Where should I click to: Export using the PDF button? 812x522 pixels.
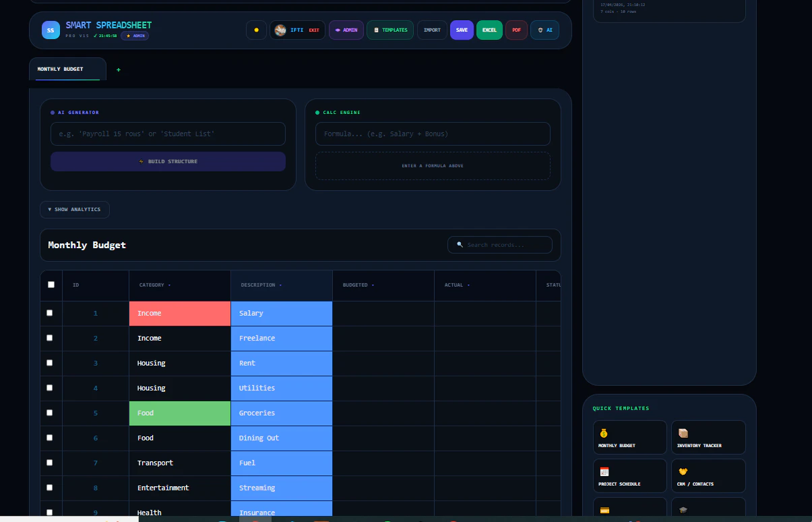click(x=516, y=30)
